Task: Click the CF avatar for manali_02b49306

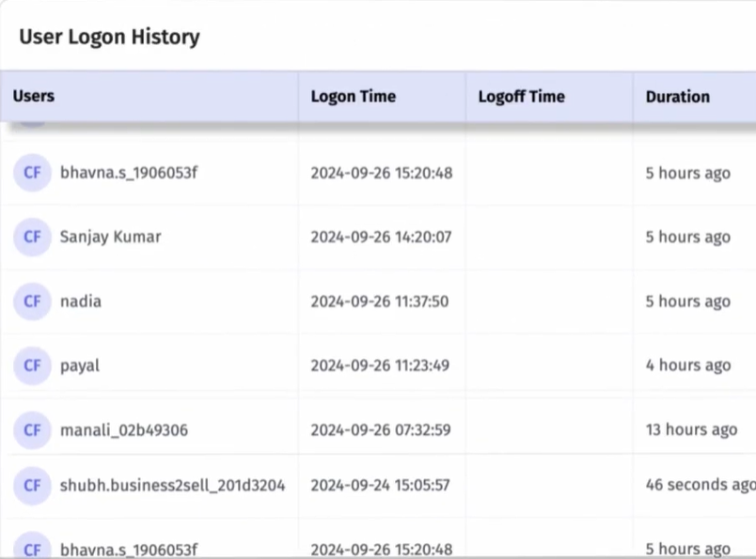Action: point(31,429)
